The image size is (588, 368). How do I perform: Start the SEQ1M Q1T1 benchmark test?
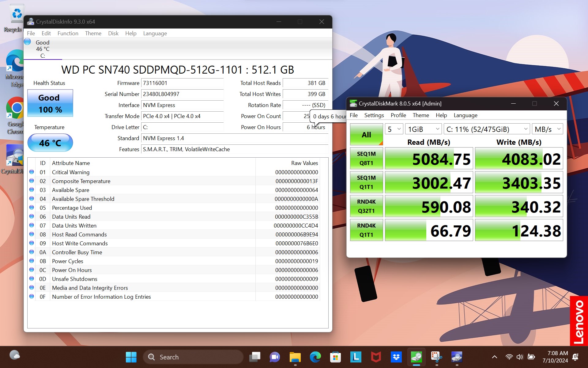366,182
